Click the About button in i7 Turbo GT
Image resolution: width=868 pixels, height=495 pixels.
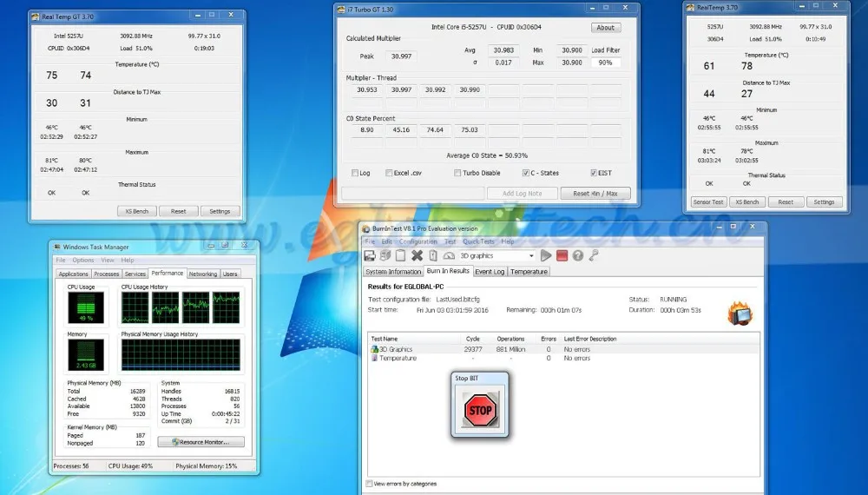(x=606, y=27)
